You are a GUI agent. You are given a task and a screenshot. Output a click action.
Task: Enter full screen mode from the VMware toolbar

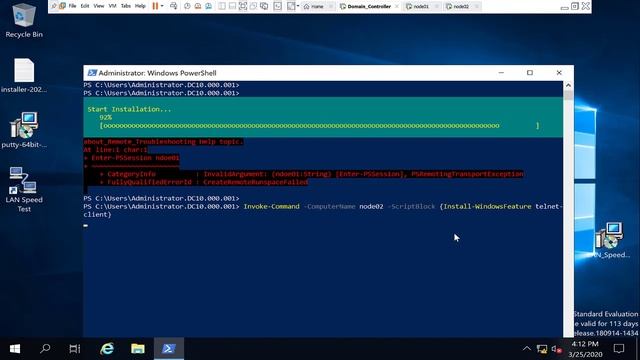click(243, 6)
